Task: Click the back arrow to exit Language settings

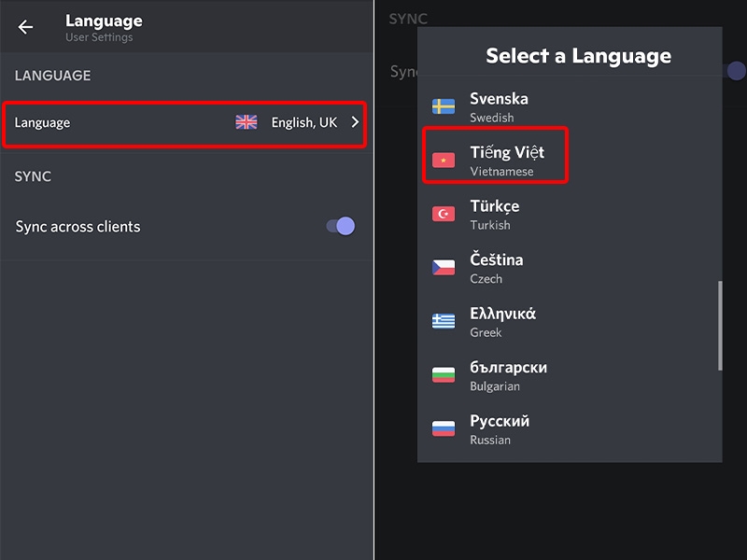Action: pos(25,27)
